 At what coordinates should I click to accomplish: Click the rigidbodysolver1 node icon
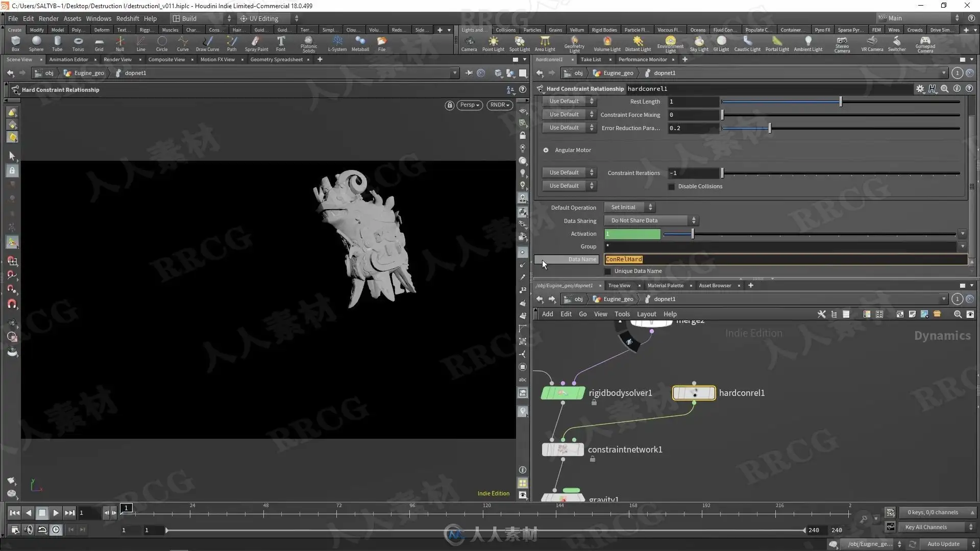pos(563,393)
